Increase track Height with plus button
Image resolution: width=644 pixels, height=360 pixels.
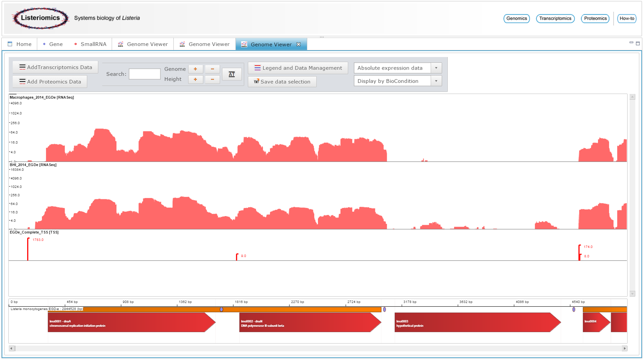point(196,80)
